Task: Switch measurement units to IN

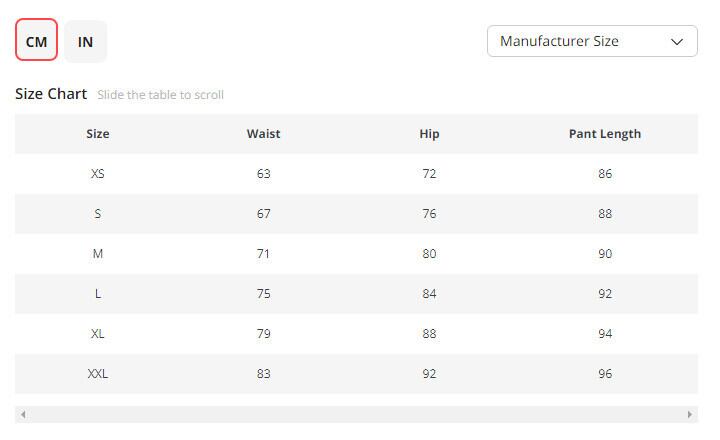Action: (86, 41)
